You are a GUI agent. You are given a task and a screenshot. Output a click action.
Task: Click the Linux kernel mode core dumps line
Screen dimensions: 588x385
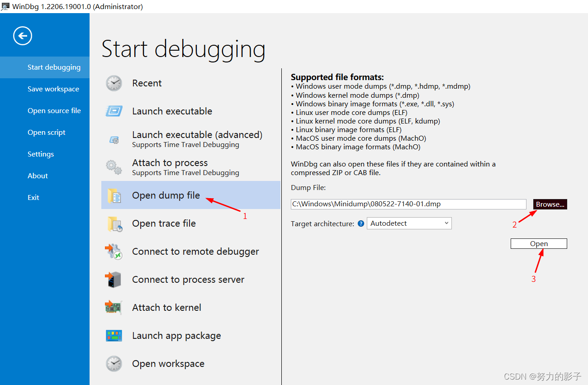click(x=365, y=121)
